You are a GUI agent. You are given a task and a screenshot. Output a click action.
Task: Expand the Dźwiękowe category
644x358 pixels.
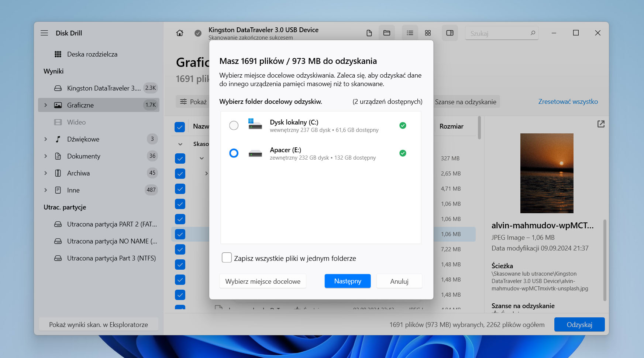click(46, 139)
